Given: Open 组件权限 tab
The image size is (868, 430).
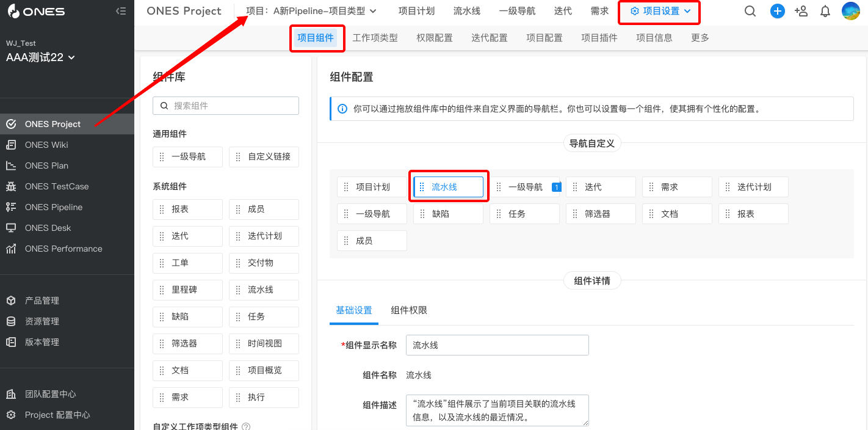Looking at the screenshot, I should pos(409,310).
